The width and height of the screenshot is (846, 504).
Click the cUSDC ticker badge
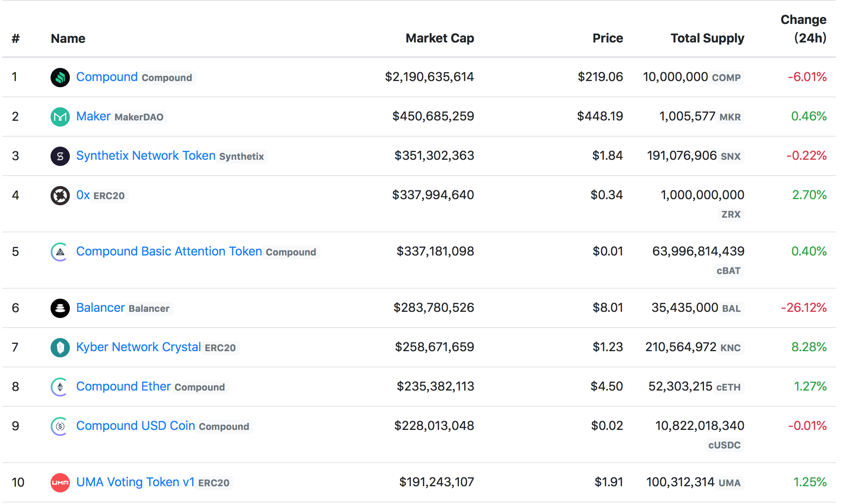(x=724, y=445)
